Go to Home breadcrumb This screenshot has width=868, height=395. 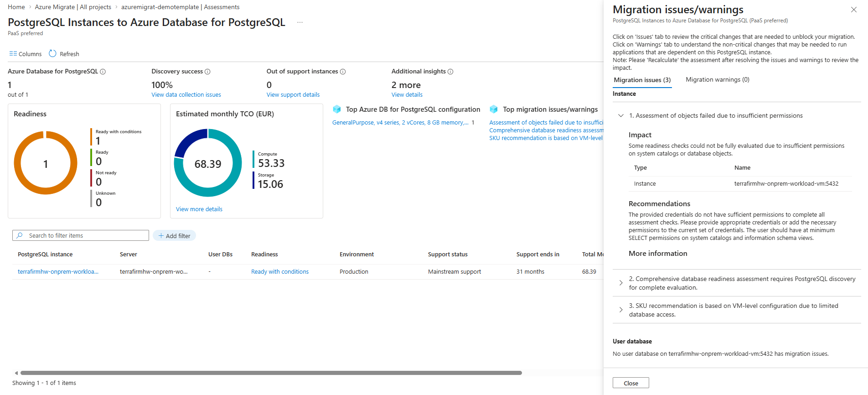[x=16, y=7]
